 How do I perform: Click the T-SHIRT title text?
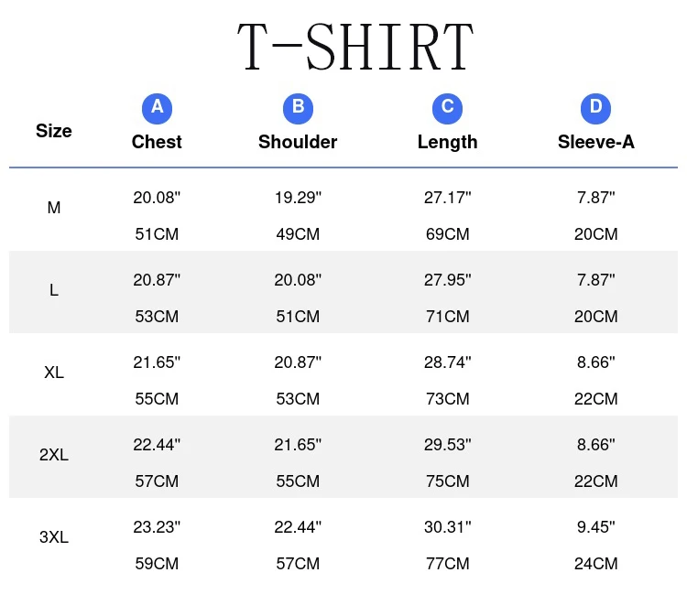pyautogui.click(x=355, y=47)
